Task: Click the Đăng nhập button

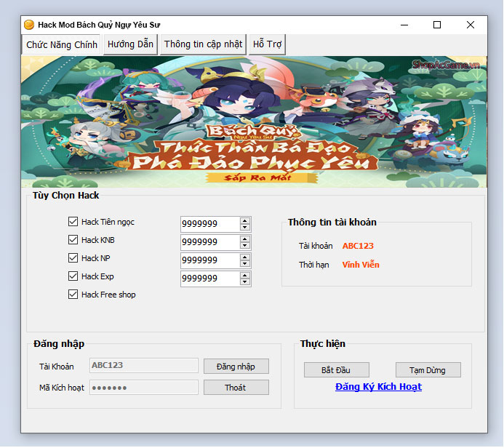Action: [x=236, y=367]
